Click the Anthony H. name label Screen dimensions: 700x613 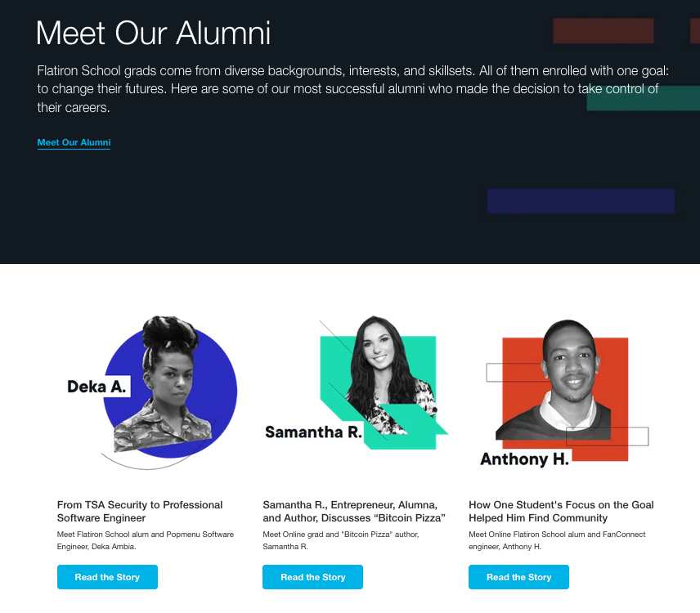tap(524, 459)
